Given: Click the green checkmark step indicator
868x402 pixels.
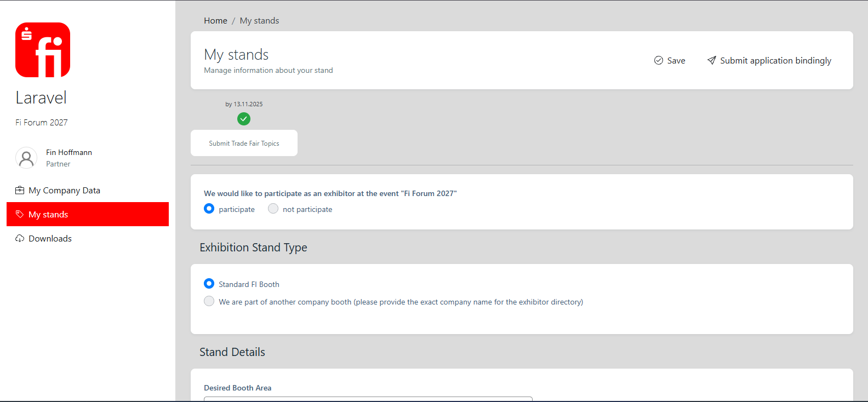Looking at the screenshot, I should pyautogui.click(x=244, y=119).
